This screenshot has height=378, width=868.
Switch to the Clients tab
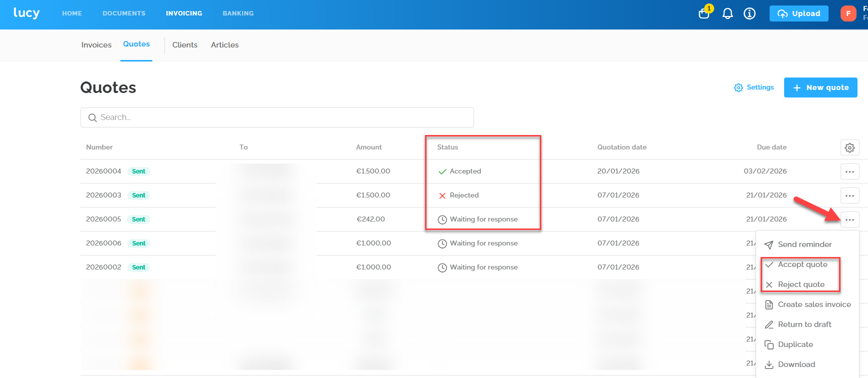[185, 45]
